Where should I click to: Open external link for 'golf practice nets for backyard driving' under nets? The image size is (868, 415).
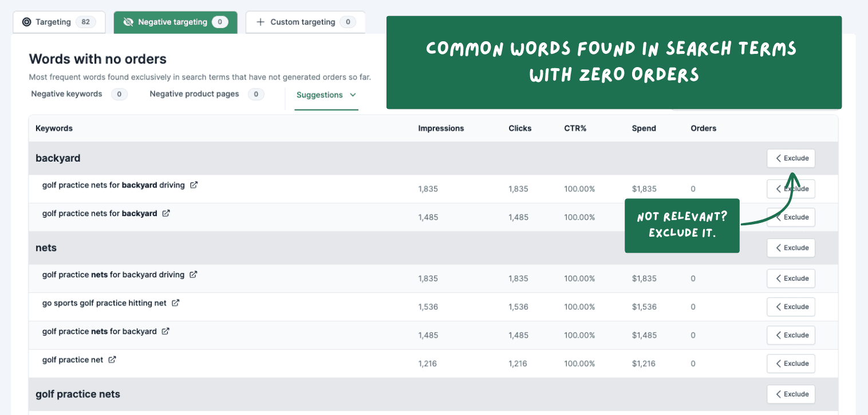[x=194, y=275]
